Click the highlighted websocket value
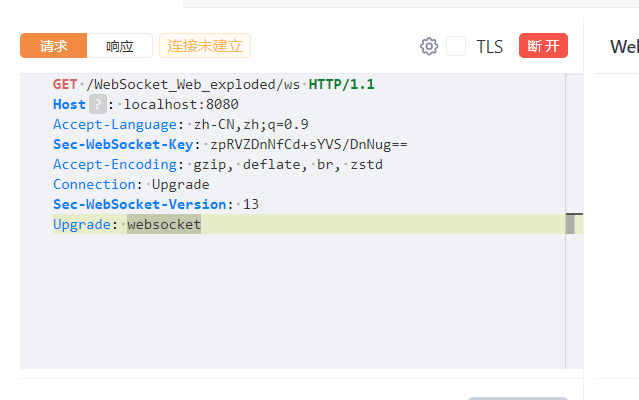 click(x=164, y=224)
